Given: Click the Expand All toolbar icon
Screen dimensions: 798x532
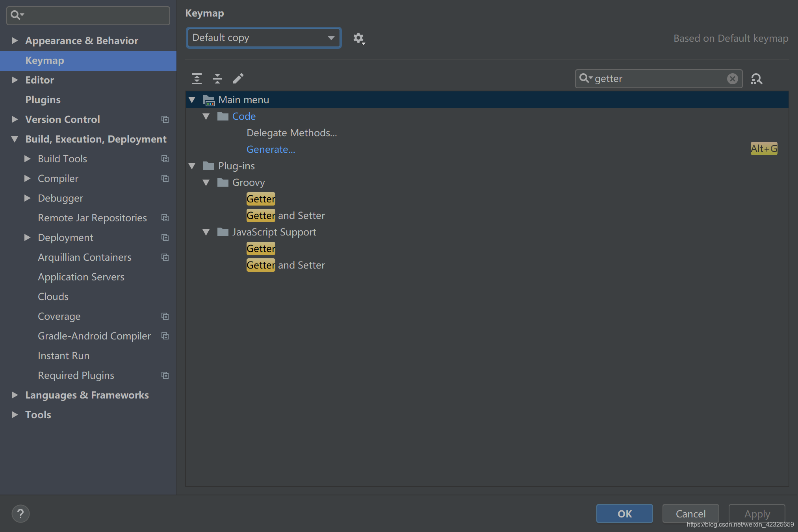Looking at the screenshot, I should (x=197, y=79).
